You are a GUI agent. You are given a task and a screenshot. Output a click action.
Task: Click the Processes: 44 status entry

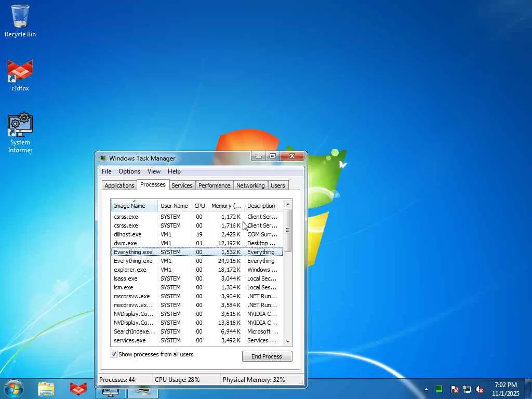[117, 380]
